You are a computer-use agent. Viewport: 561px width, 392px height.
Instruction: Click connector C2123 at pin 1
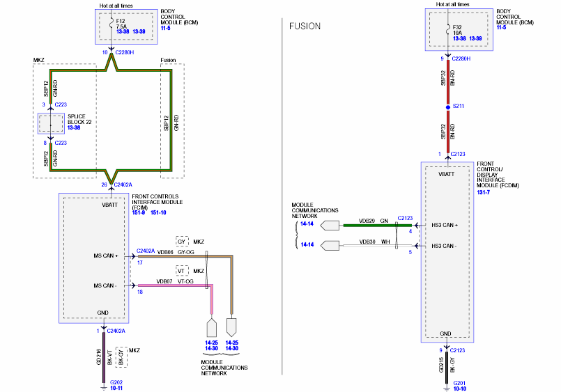458,154
